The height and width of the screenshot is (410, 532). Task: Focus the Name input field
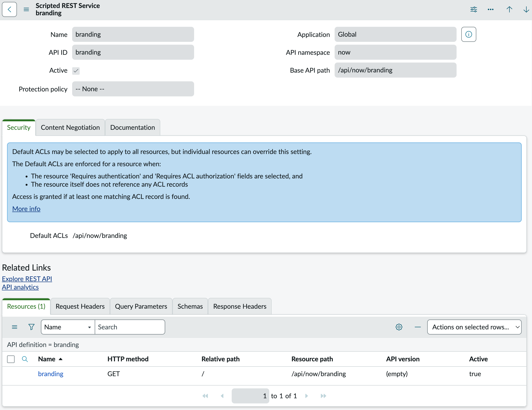[x=133, y=34]
